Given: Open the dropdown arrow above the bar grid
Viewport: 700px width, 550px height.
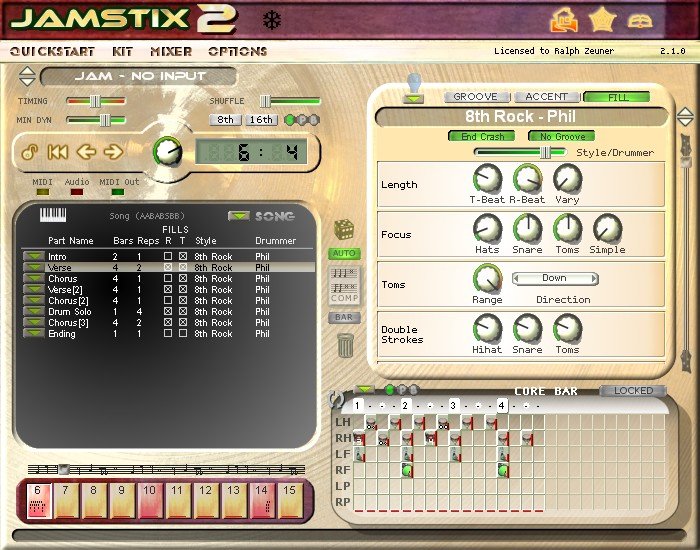Looking at the screenshot, I should (x=365, y=390).
